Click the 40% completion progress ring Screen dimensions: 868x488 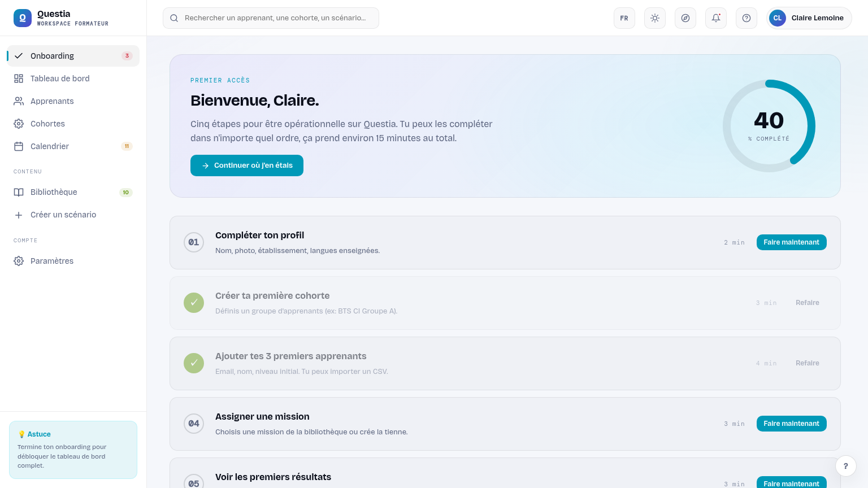769,126
